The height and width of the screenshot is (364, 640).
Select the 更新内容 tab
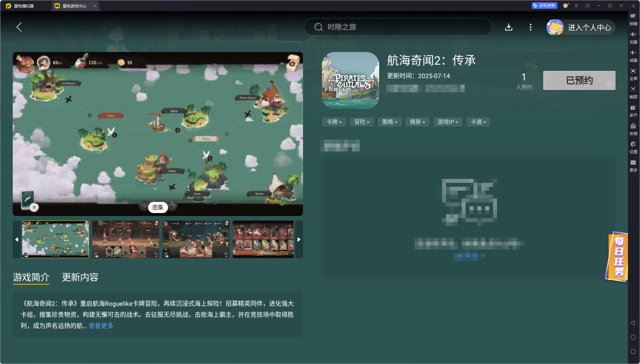[80, 277]
